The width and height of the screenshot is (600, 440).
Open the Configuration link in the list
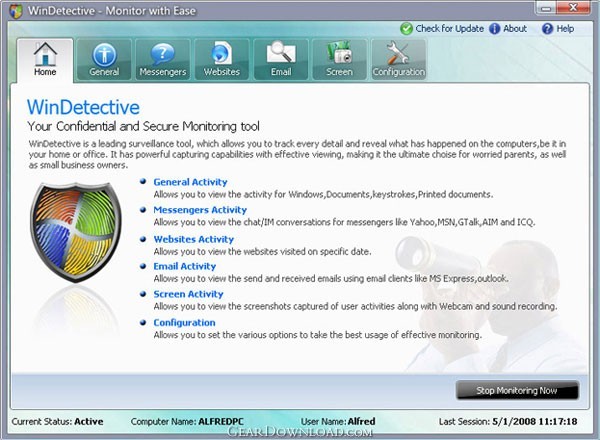(184, 323)
